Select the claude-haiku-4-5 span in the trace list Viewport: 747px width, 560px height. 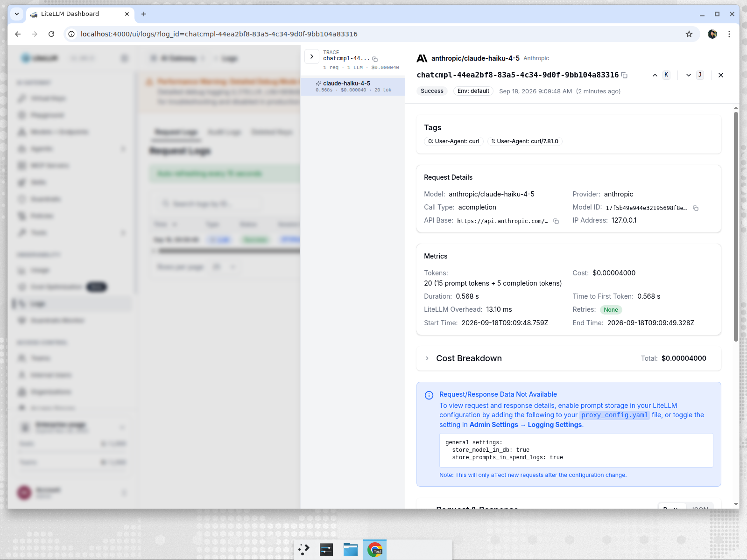coord(352,86)
